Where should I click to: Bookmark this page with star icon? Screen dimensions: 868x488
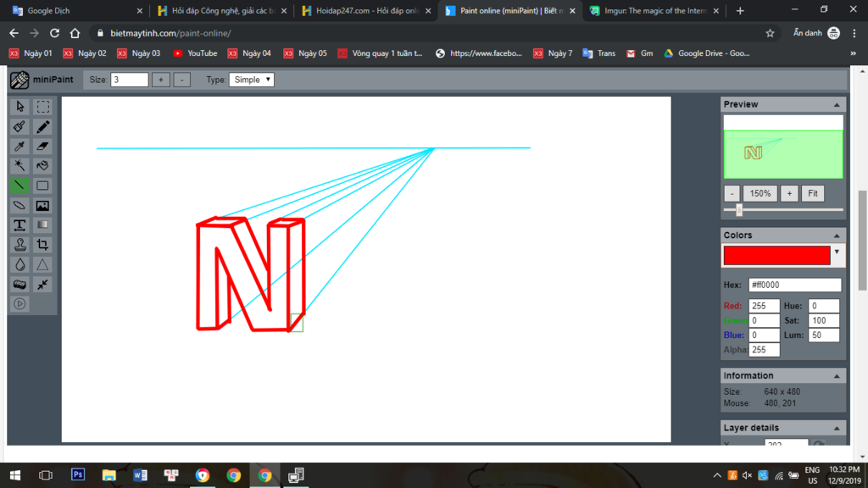click(x=770, y=33)
